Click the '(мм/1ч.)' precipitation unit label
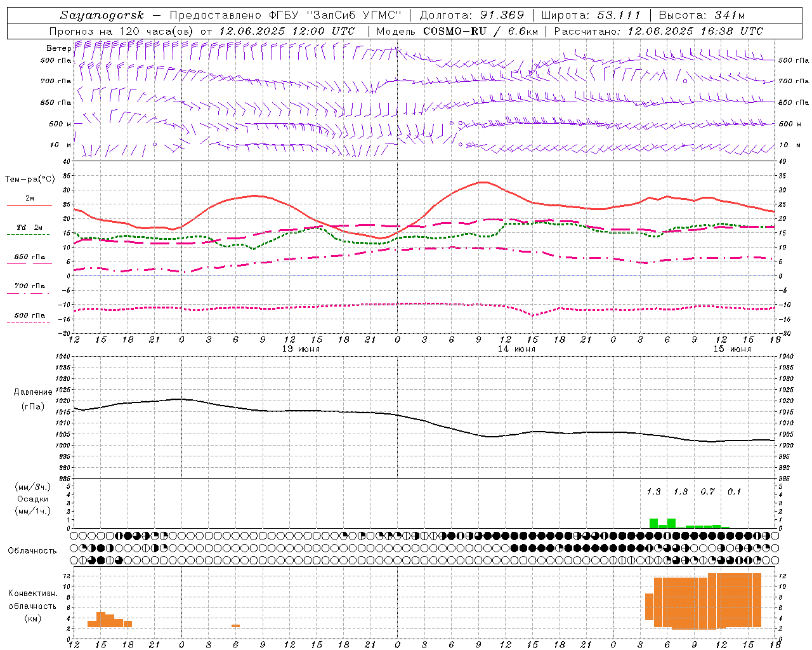 [x=33, y=511]
